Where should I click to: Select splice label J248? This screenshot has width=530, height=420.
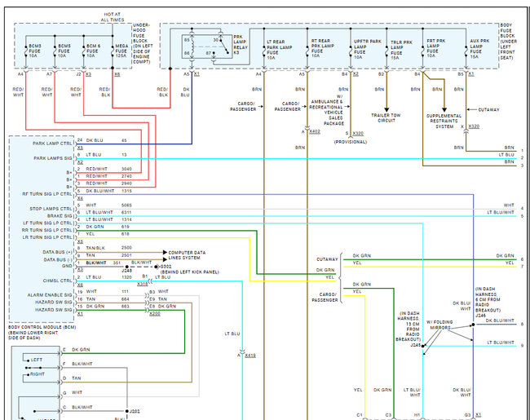[126, 271]
